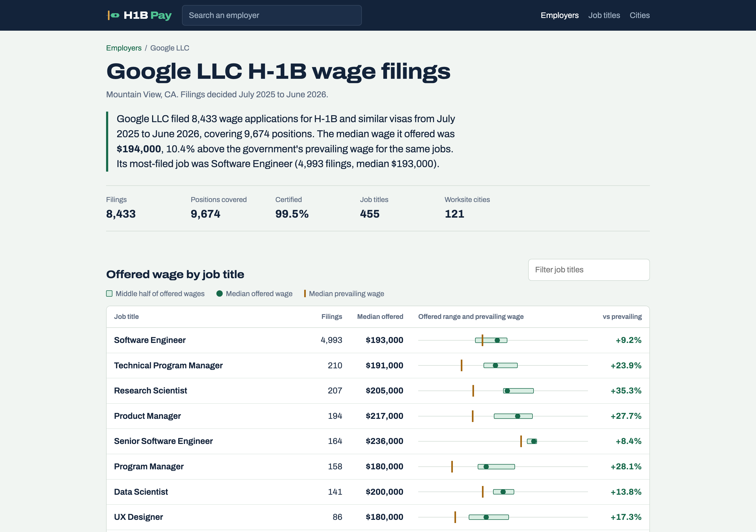Open the Research Scientist row
This screenshot has width=756, height=532.
(x=378, y=391)
